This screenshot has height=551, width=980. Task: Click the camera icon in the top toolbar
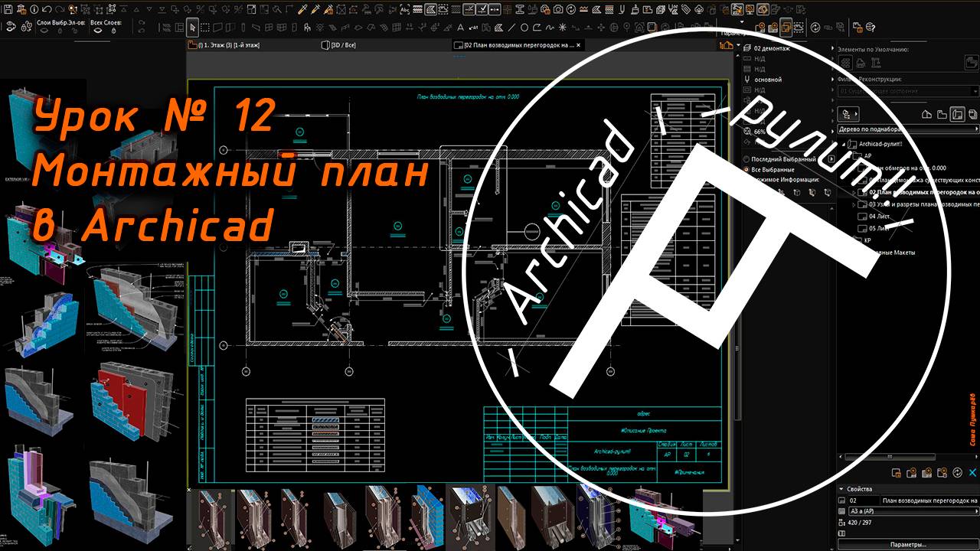click(x=558, y=8)
